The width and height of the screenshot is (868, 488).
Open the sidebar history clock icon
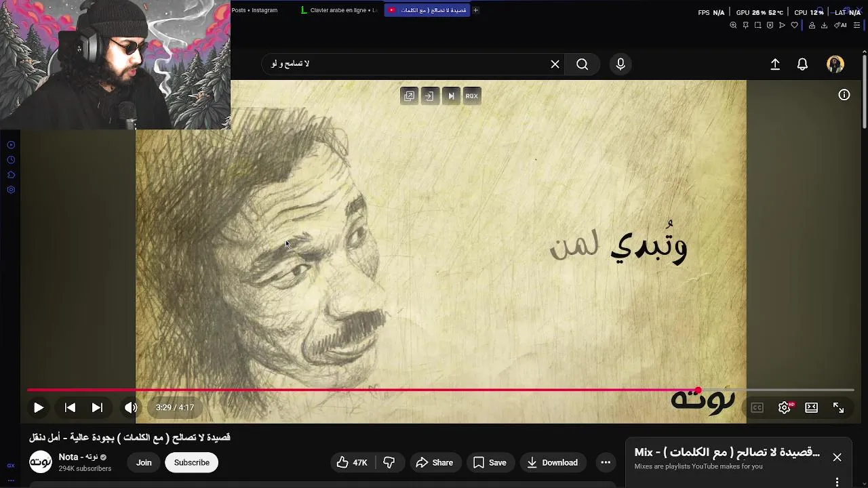[11, 160]
